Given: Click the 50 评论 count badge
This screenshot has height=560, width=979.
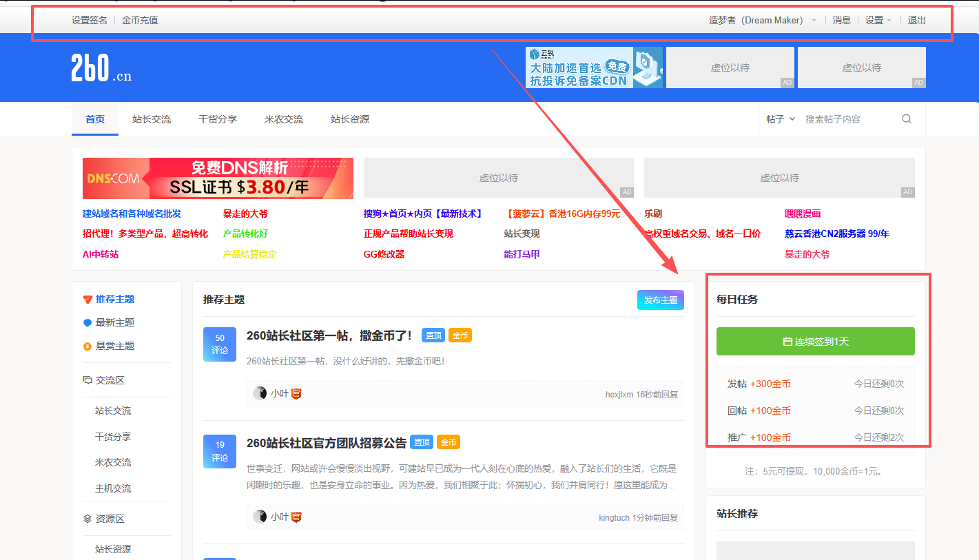Looking at the screenshot, I should 220,344.
